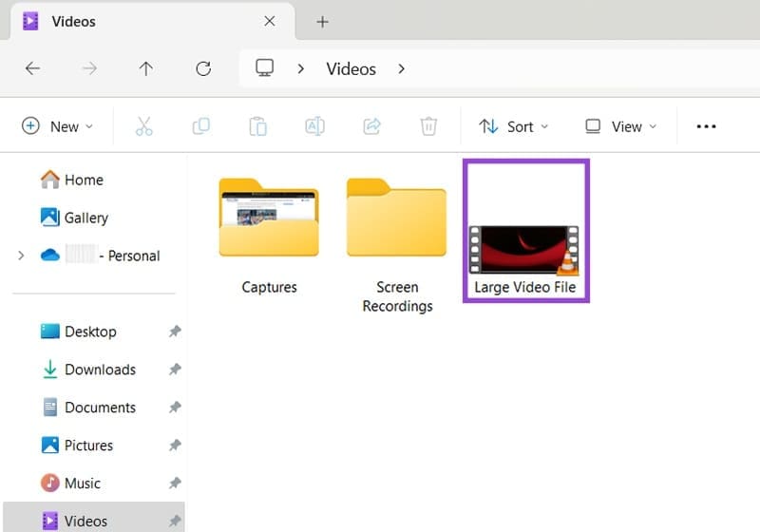The width and height of the screenshot is (760, 532).
Task: Click the Copy icon in toolbar
Action: point(200,126)
